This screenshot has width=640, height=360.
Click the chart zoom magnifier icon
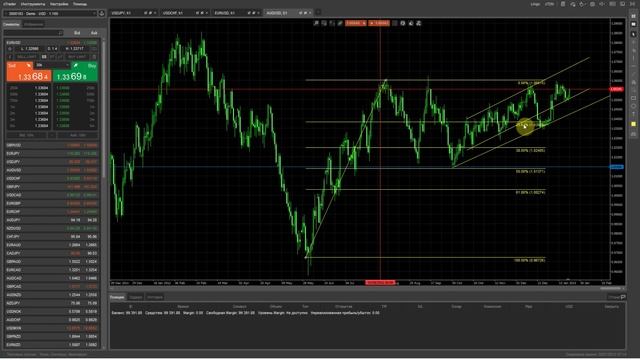316,23
